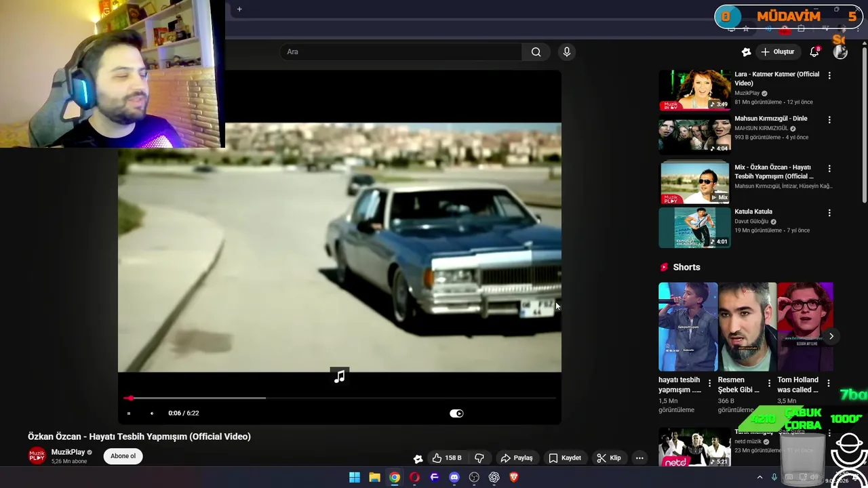Click the Shorts section heading
The height and width of the screenshot is (488, 868).
(x=686, y=267)
